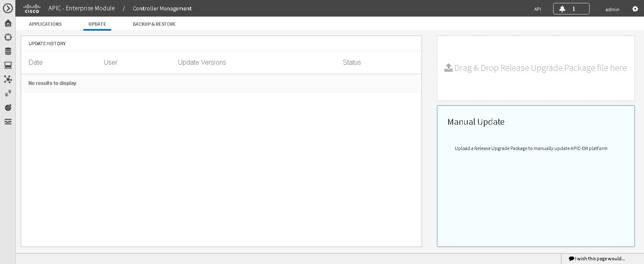
Task: Open the admin user menu
Action: click(x=612, y=9)
